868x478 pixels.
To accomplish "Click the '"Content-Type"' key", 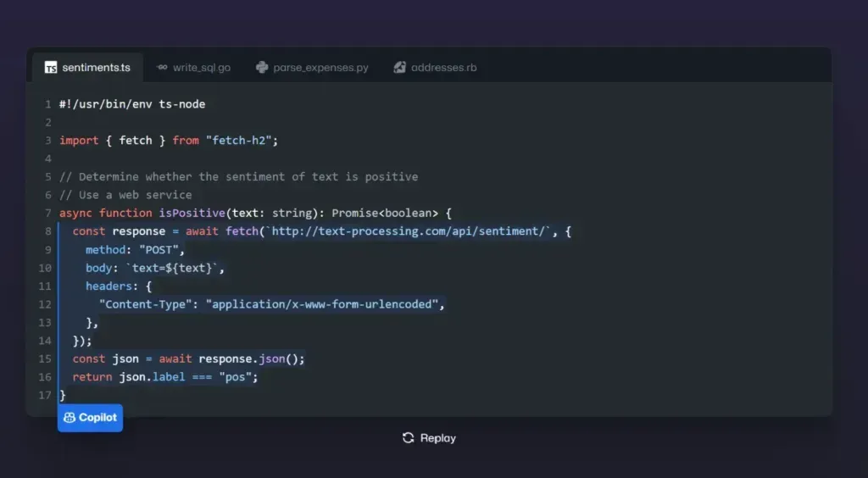I will click(x=145, y=304).
